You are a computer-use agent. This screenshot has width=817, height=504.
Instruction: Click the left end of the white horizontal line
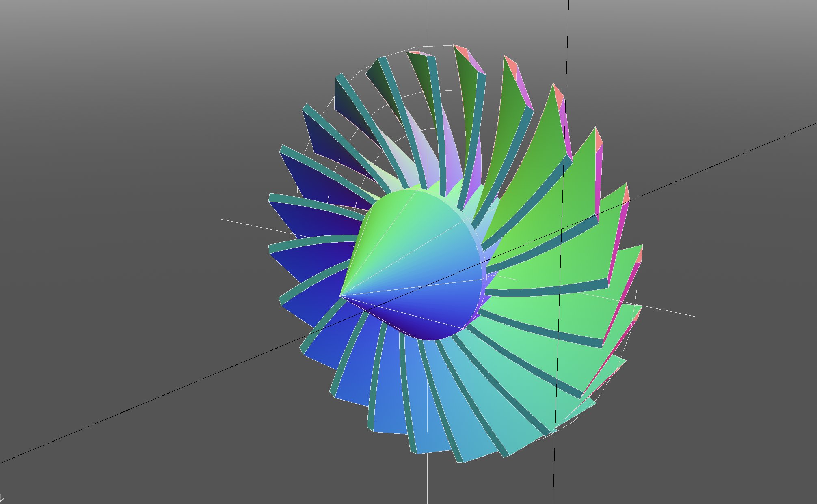pyautogui.click(x=223, y=220)
